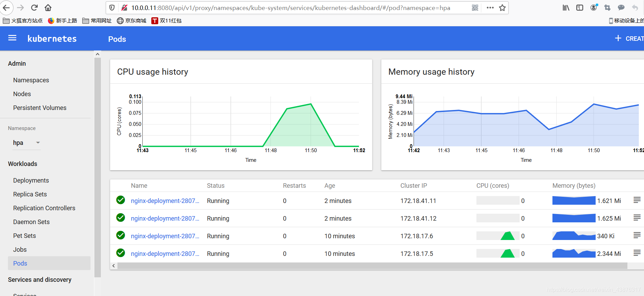This screenshot has width=644, height=296.
Task: Open logs for pod 172.18.17.6
Action: pyautogui.click(x=637, y=235)
